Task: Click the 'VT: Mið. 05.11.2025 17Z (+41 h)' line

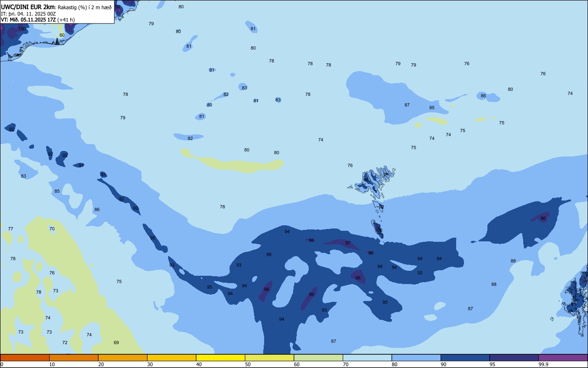Action: tap(38, 20)
